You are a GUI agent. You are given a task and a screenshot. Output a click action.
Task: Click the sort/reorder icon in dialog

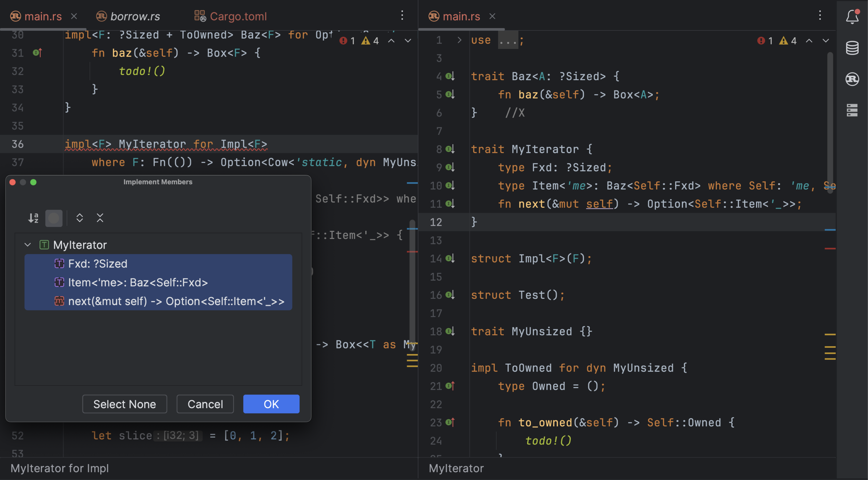coord(33,217)
